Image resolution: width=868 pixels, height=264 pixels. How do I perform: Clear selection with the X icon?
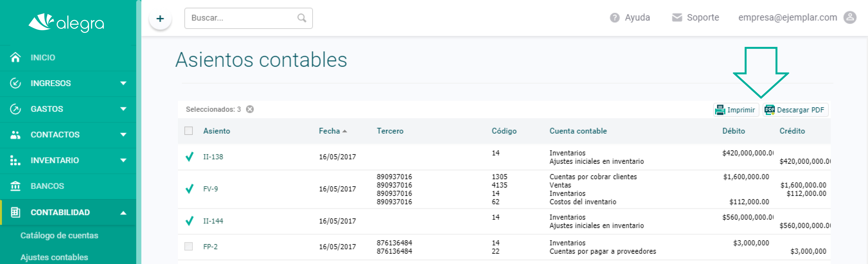coord(250,109)
